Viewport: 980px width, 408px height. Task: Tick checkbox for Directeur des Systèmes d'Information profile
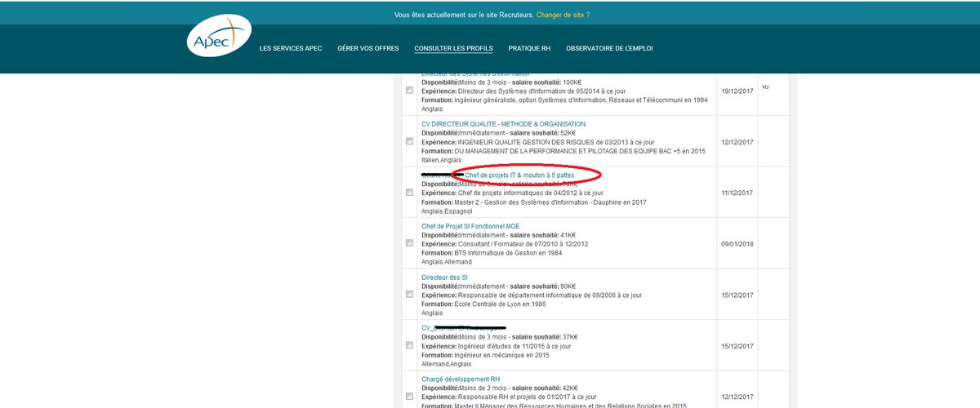409,91
